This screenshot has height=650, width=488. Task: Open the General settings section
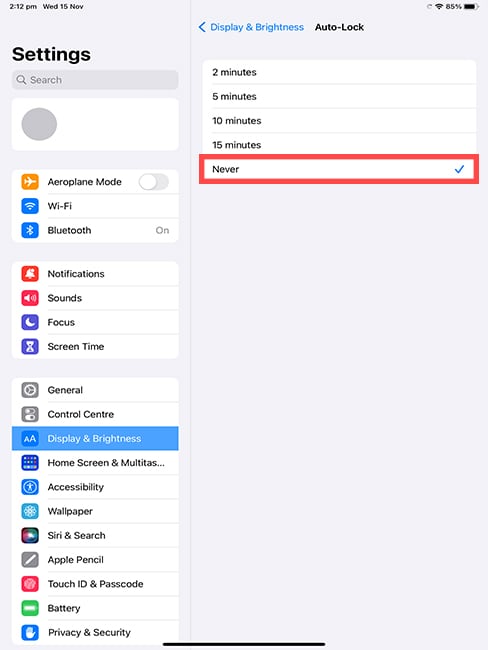click(x=95, y=390)
